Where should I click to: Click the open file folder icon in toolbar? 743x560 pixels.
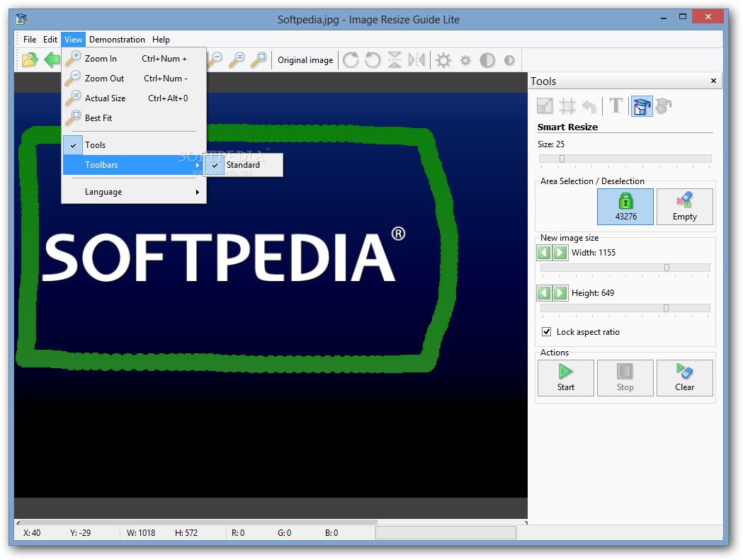point(29,59)
